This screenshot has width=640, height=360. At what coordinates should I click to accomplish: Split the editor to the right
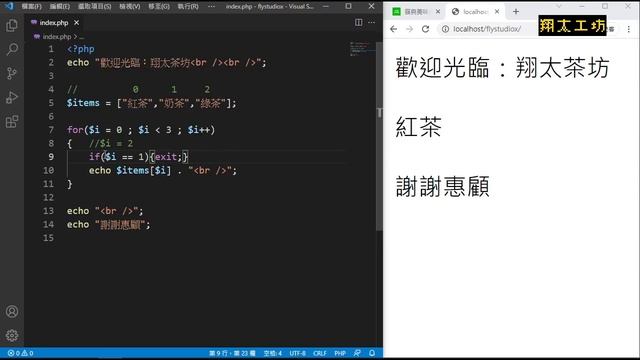click(x=358, y=22)
